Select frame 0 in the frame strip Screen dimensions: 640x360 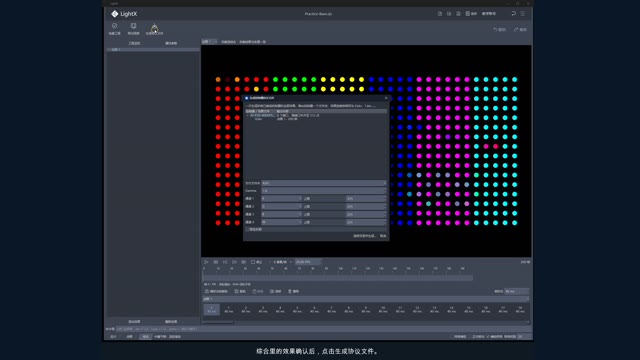tap(211, 309)
